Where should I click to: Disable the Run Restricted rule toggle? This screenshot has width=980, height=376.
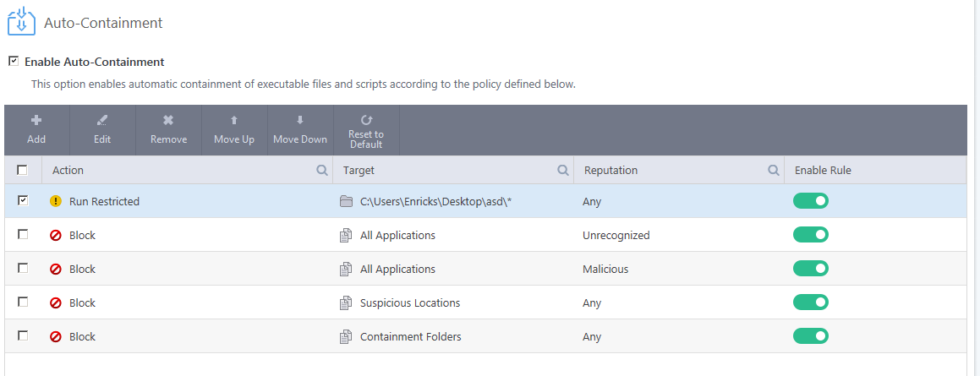click(810, 201)
